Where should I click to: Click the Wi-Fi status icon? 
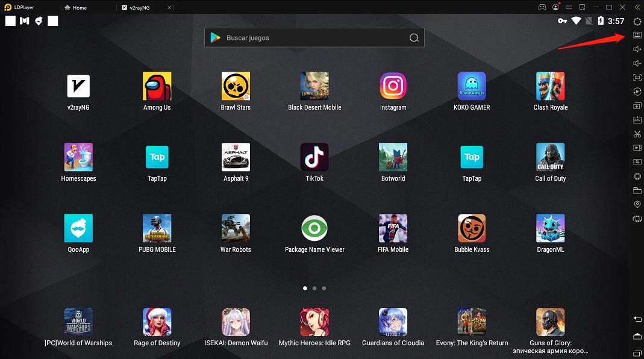coord(577,21)
